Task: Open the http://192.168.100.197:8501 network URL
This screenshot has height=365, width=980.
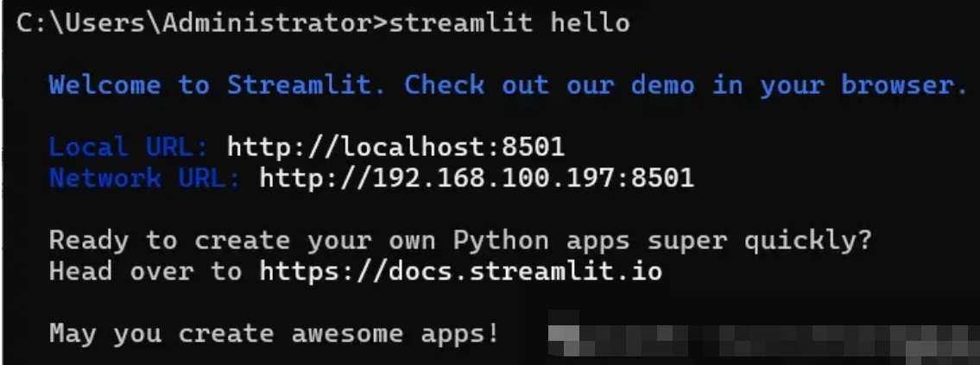Action: coord(477,179)
